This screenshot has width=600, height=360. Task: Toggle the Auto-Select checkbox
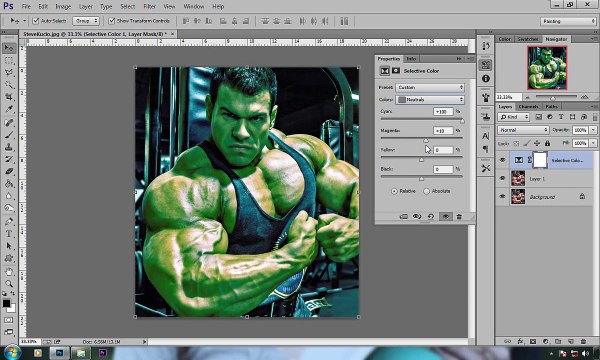click(x=36, y=21)
